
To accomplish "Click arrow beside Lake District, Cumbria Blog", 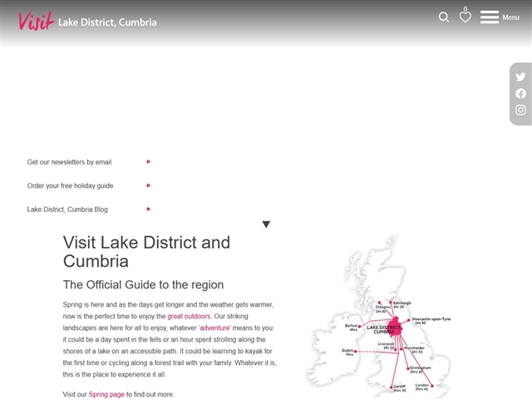I will (148, 209).
